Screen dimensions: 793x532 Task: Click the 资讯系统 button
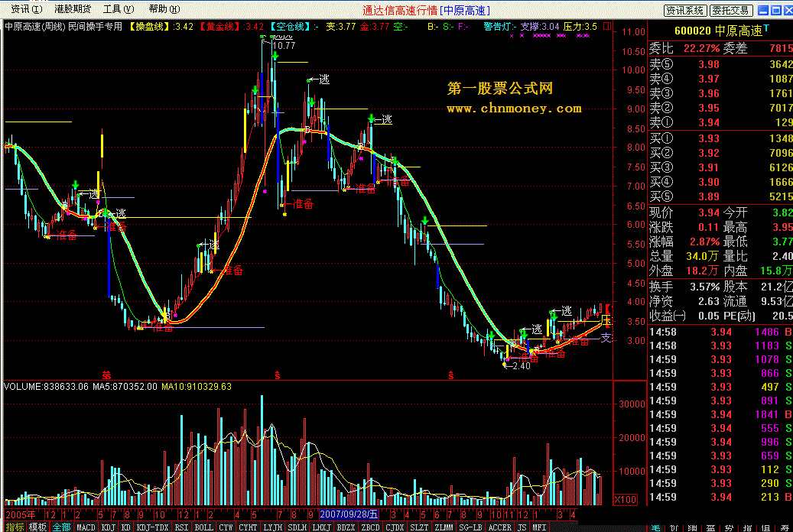point(684,10)
